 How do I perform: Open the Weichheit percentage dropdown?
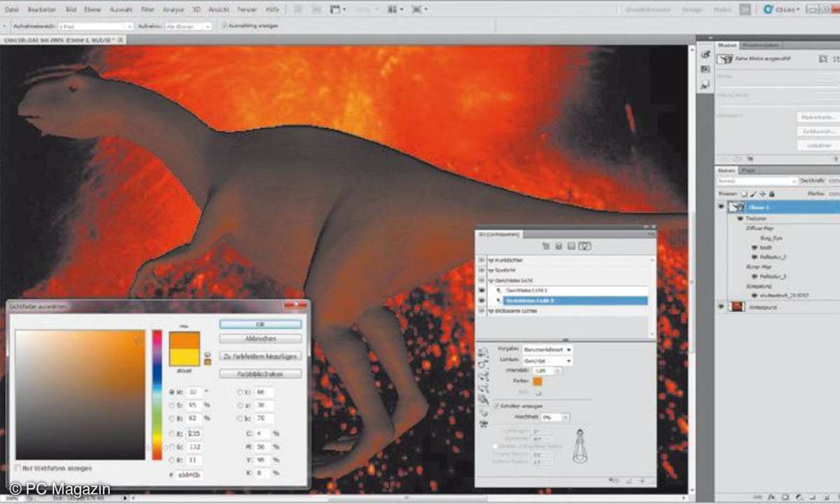click(566, 417)
